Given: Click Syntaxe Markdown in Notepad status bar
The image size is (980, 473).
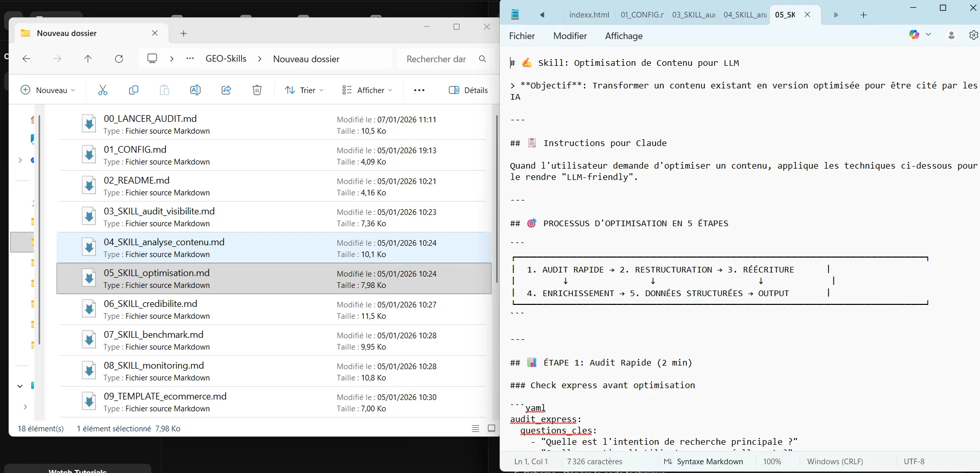Looking at the screenshot, I should pyautogui.click(x=704, y=461).
